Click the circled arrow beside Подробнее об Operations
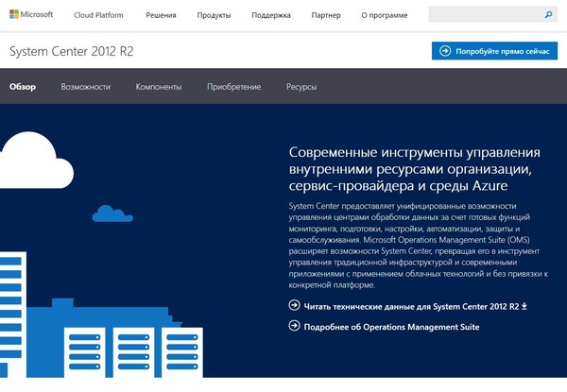This screenshot has width=567, height=392. (x=294, y=327)
